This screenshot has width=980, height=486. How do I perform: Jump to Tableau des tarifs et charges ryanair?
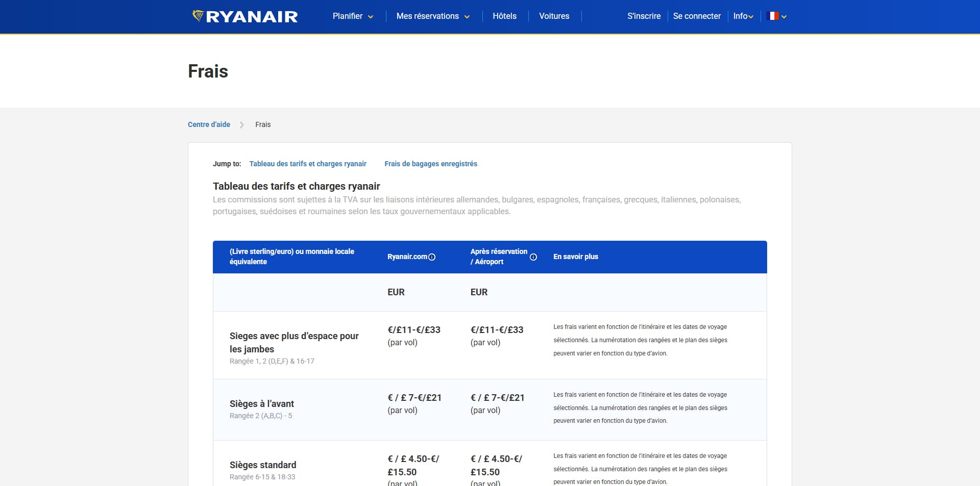(x=308, y=164)
